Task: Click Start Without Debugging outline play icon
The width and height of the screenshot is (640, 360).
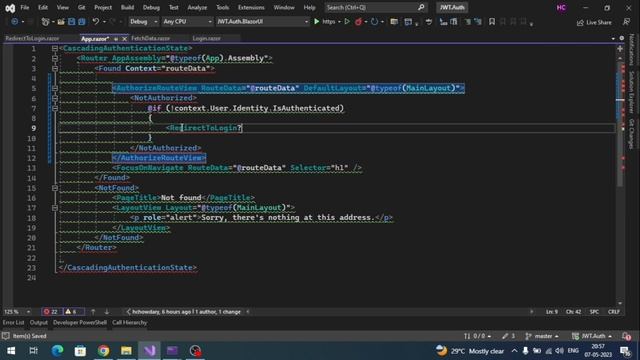Action: [347, 22]
